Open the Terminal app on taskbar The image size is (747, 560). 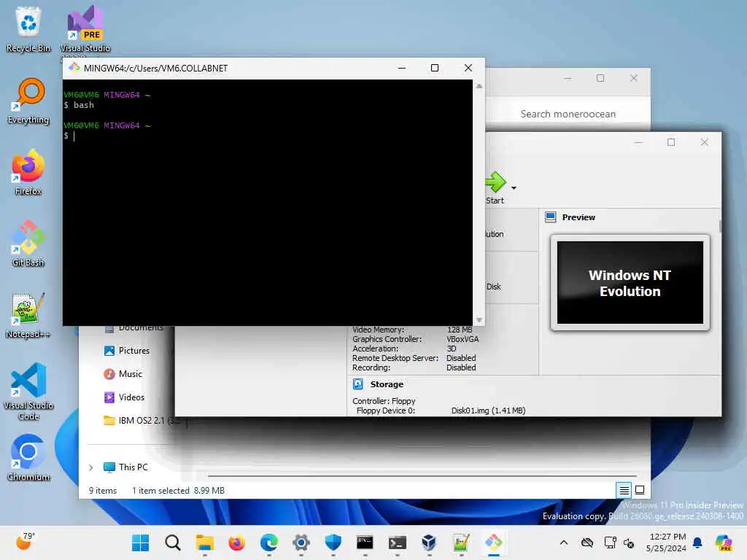(x=398, y=542)
